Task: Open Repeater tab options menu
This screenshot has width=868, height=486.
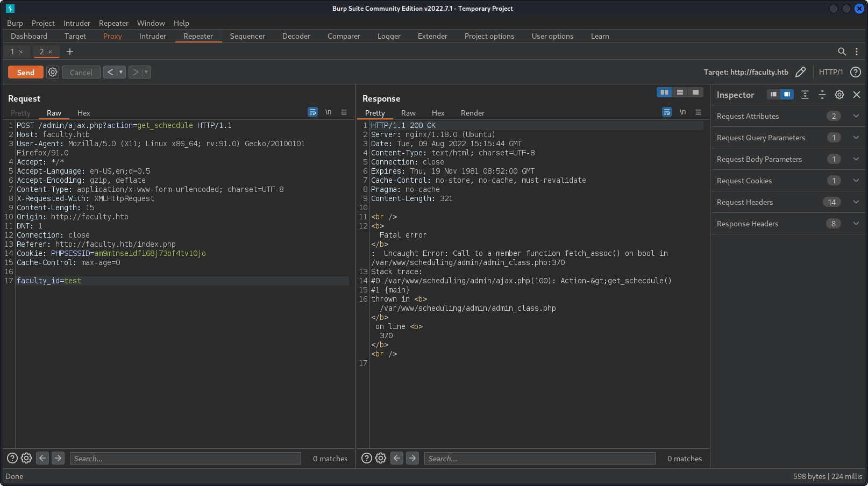Action: (857, 52)
